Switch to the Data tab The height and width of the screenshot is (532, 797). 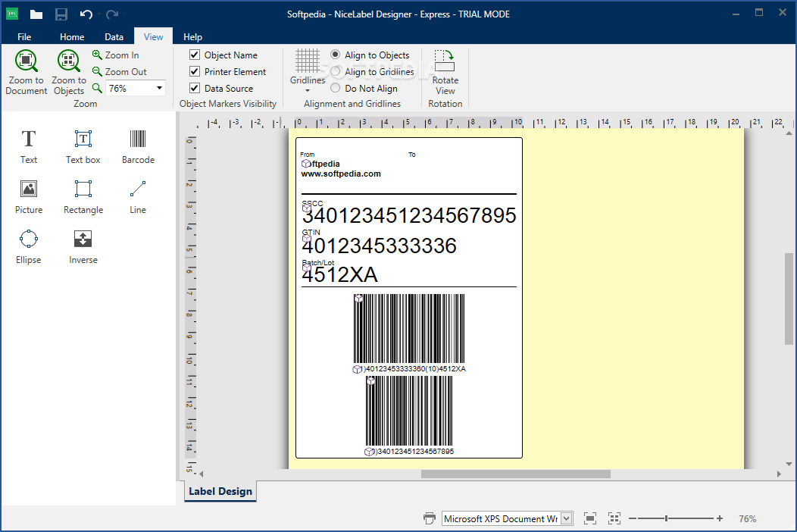114,36
